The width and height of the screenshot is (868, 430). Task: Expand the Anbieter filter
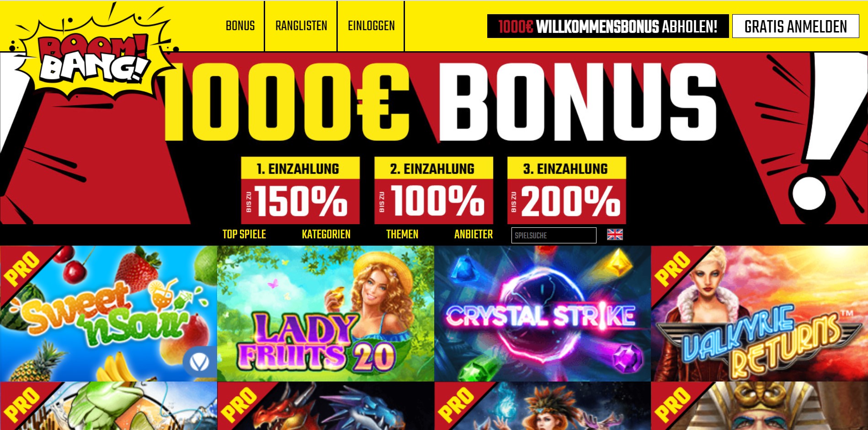(474, 235)
